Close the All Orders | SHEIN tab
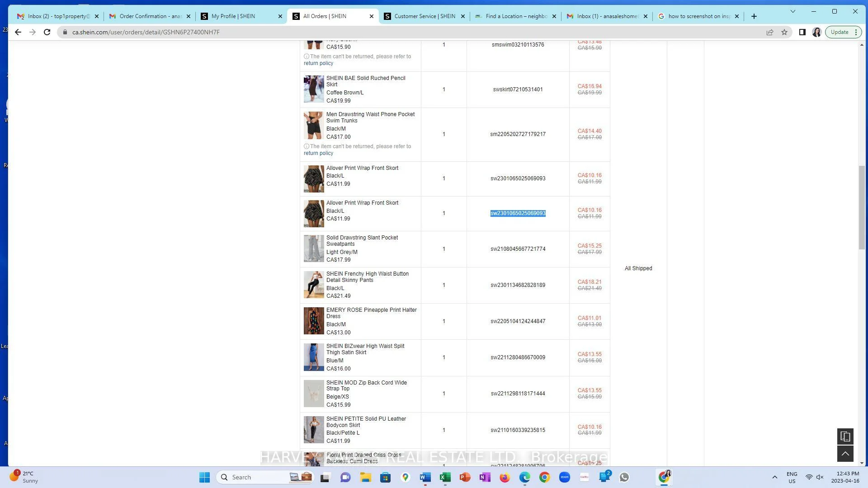 (x=372, y=16)
